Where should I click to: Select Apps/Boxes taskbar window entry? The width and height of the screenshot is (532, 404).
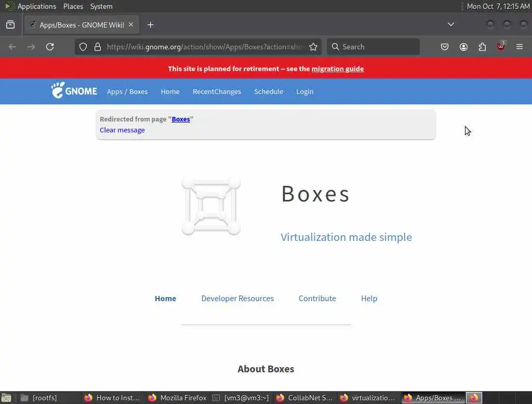[433, 398]
